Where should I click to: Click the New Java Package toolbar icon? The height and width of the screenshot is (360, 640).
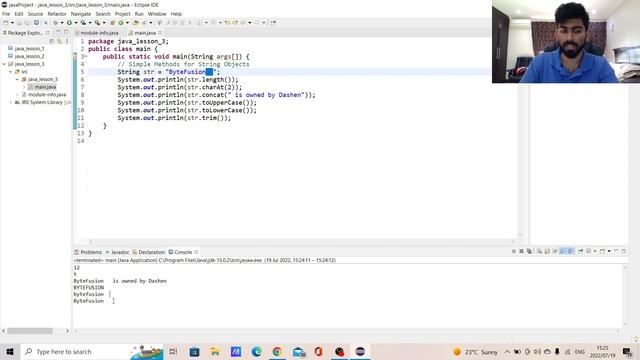tap(112, 23)
